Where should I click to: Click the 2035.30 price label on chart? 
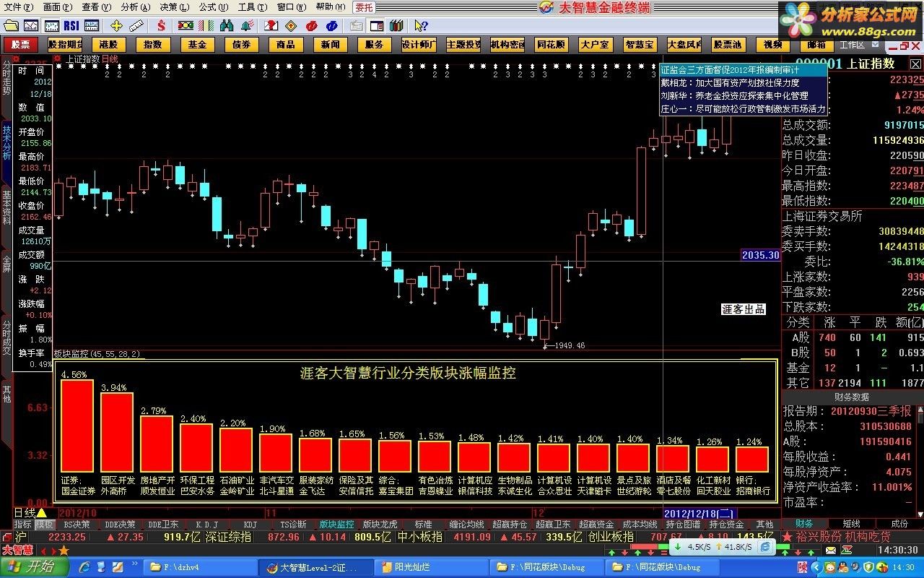tap(761, 255)
